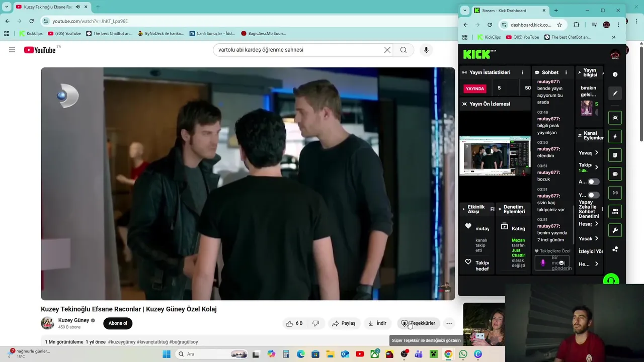The height and width of the screenshot is (362, 644).
Task: Click the green KICK logo
Action: [476, 54]
